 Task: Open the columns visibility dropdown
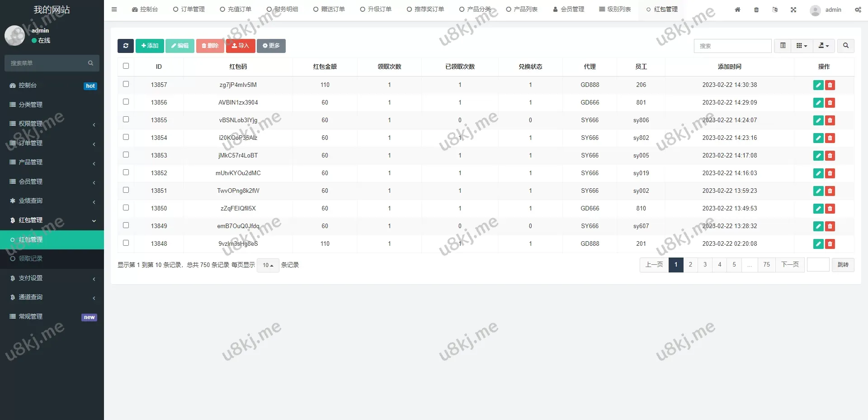802,46
